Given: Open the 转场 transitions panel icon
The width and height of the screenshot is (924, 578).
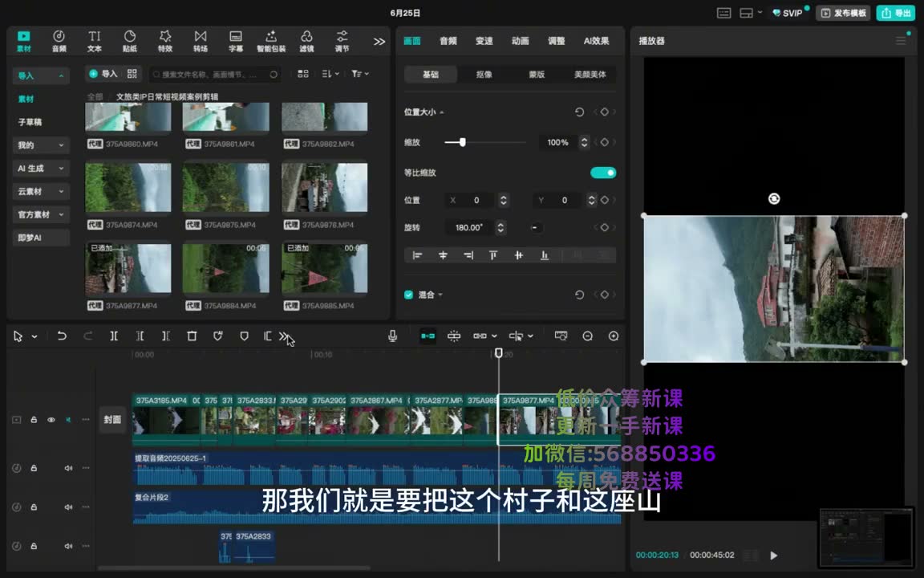Looking at the screenshot, I should pos(201,41).
